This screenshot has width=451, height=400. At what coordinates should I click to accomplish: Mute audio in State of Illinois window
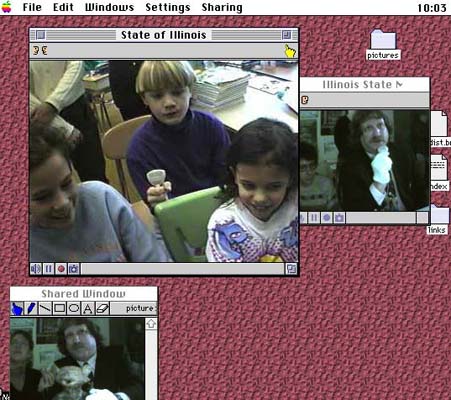[x=36, y=269]
